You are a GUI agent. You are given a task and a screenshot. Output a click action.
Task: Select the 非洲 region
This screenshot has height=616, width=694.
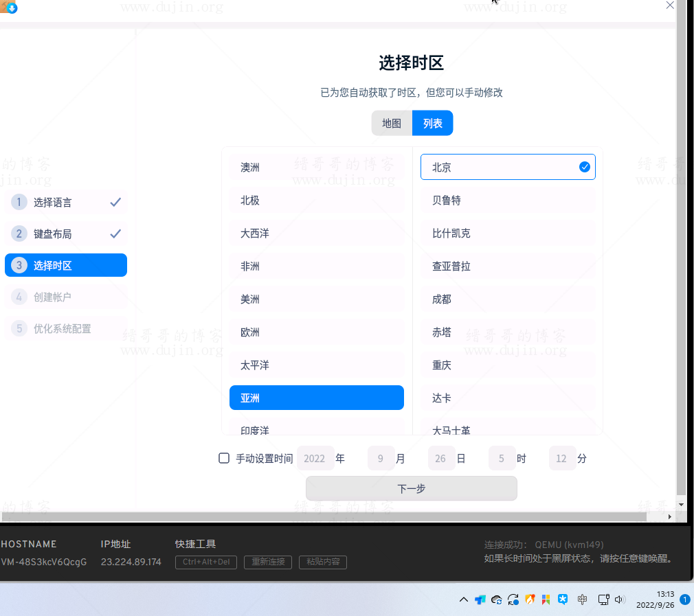[317, 266]
